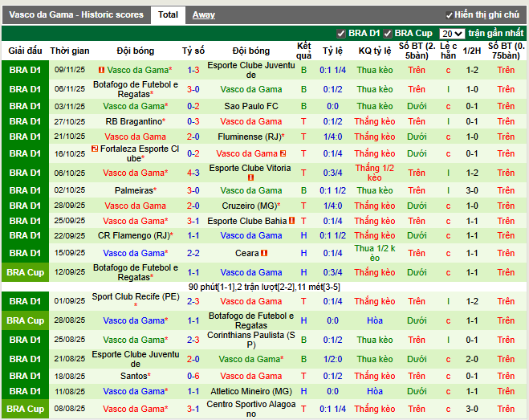This screenshot has height=420, width=529.
Task: Select the 1/2H column header
Action: 472,51
